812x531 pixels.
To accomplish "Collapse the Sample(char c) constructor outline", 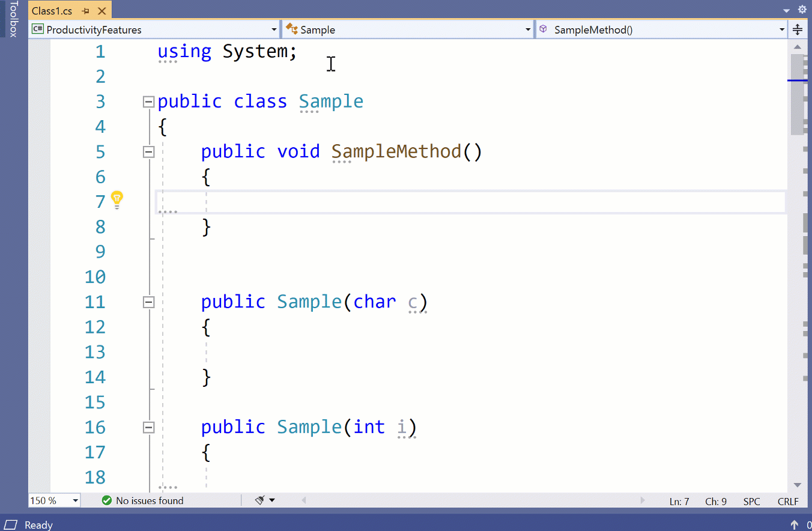I will pos(148,302).
